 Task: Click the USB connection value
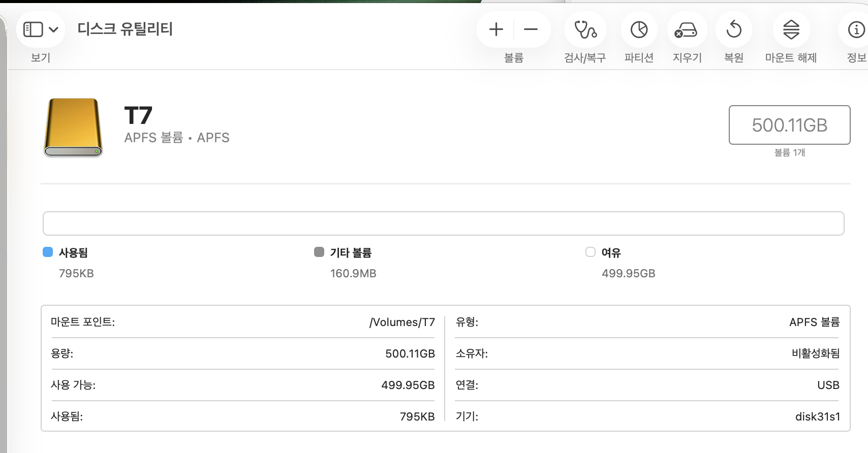click(x=828, y=385)
